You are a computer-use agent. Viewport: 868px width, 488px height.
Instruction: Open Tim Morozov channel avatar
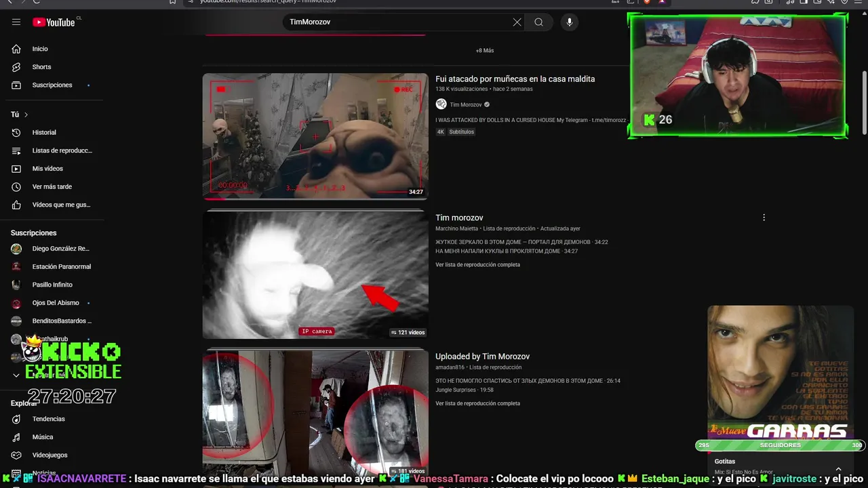tap(441, 104)
